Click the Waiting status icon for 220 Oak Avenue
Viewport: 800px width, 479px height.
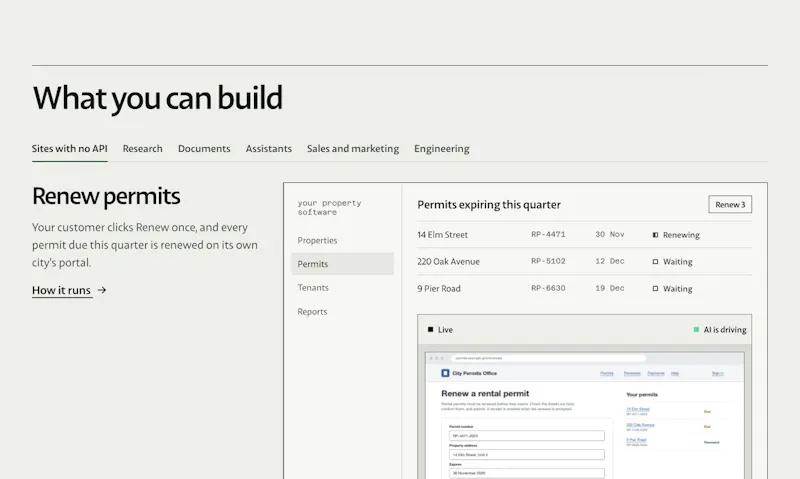coord(655,262)
